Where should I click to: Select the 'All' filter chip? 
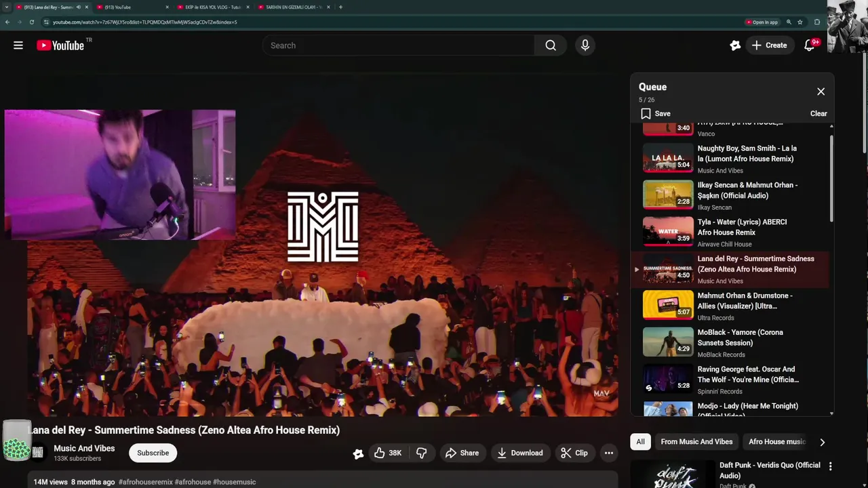coord(640,442)
